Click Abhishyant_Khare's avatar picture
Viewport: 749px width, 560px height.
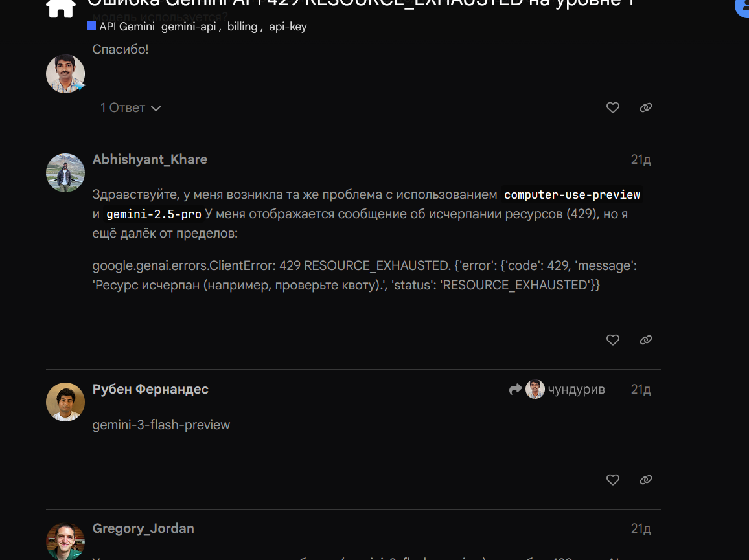pyautogui.click(x=65, y=173)
